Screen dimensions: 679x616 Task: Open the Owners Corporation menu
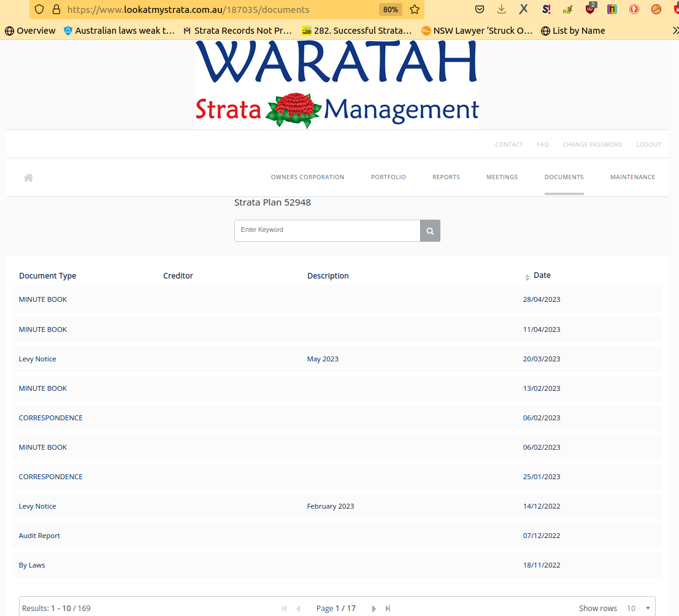coord(307,177)
